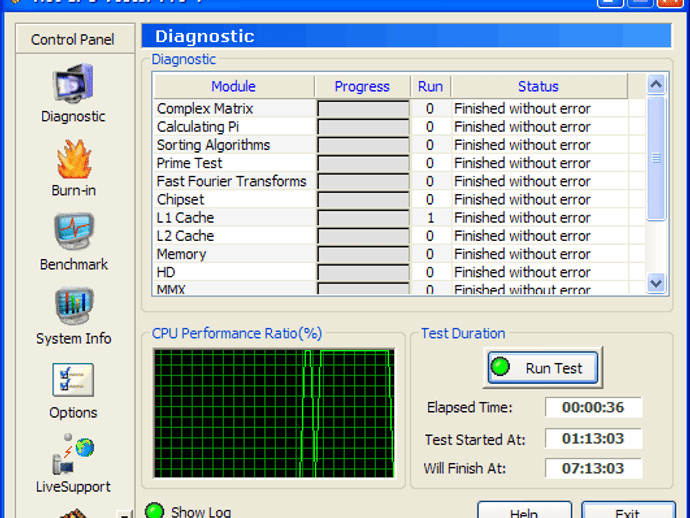Open the Diagnostic monitor icon

[x=73, y=84]
